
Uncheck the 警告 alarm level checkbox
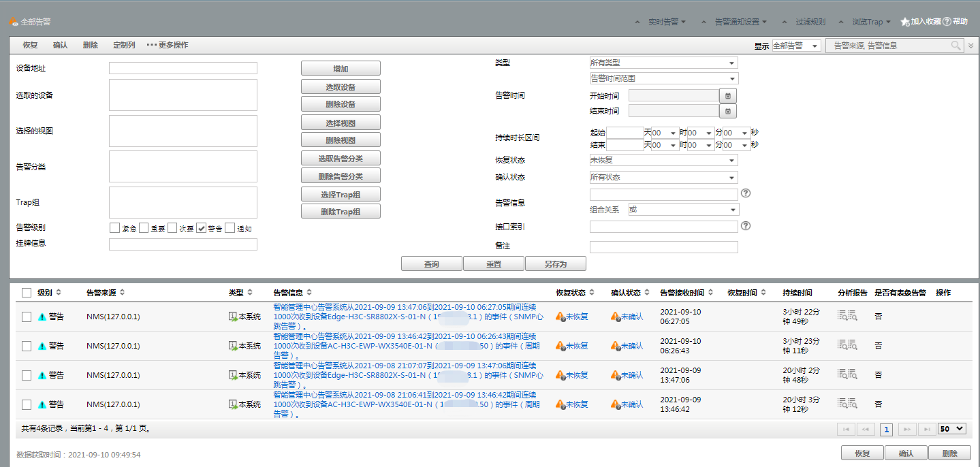coord(202,228)
